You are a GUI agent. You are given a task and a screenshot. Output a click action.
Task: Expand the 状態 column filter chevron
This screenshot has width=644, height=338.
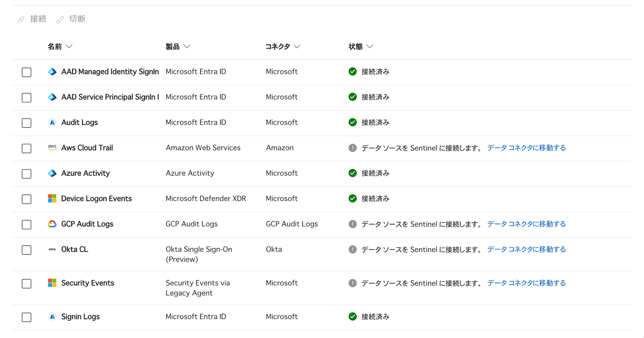(370, 46)
